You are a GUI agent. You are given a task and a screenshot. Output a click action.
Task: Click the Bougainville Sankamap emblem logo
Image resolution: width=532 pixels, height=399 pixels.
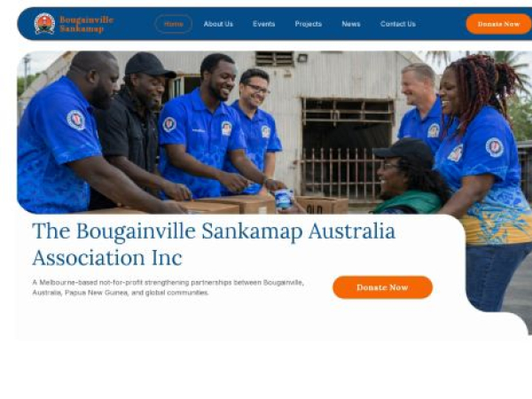[44, 24]
